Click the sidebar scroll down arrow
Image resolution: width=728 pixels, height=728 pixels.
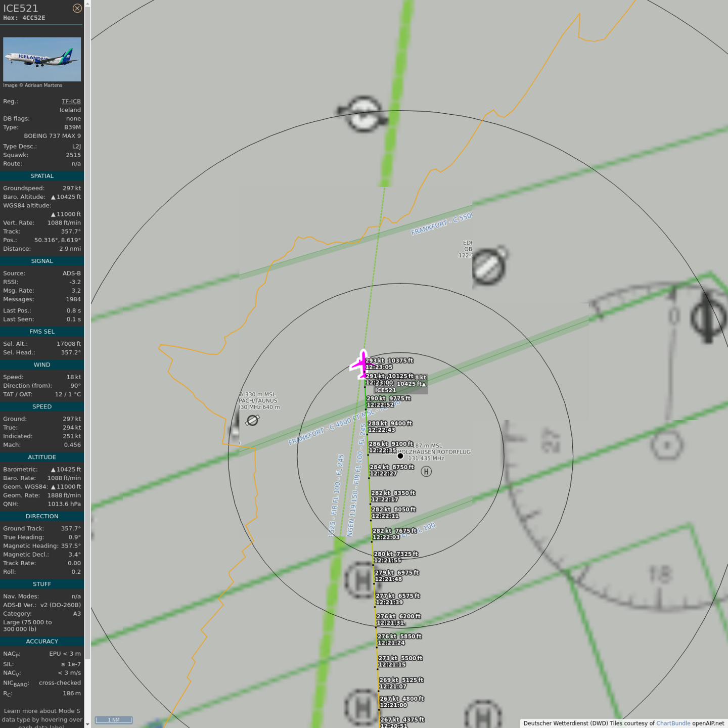[87, 724]
